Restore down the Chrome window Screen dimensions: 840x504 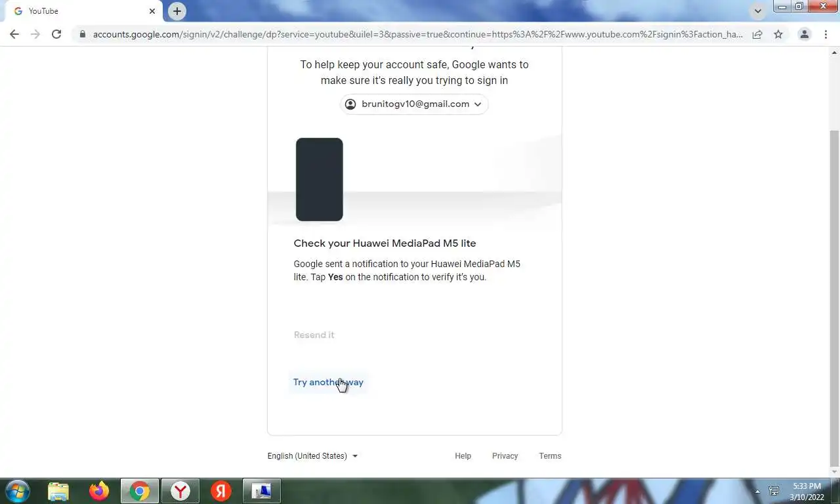click(799, 7)
